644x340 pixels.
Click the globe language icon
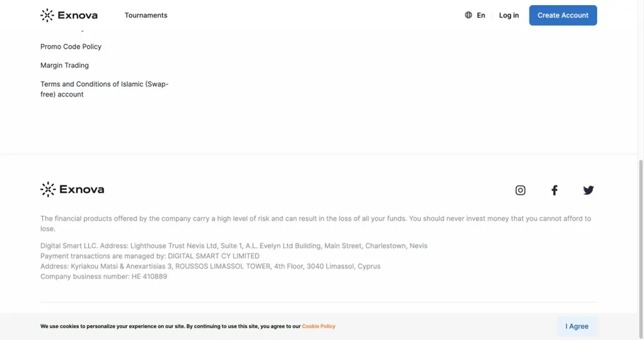coord(468,15)
